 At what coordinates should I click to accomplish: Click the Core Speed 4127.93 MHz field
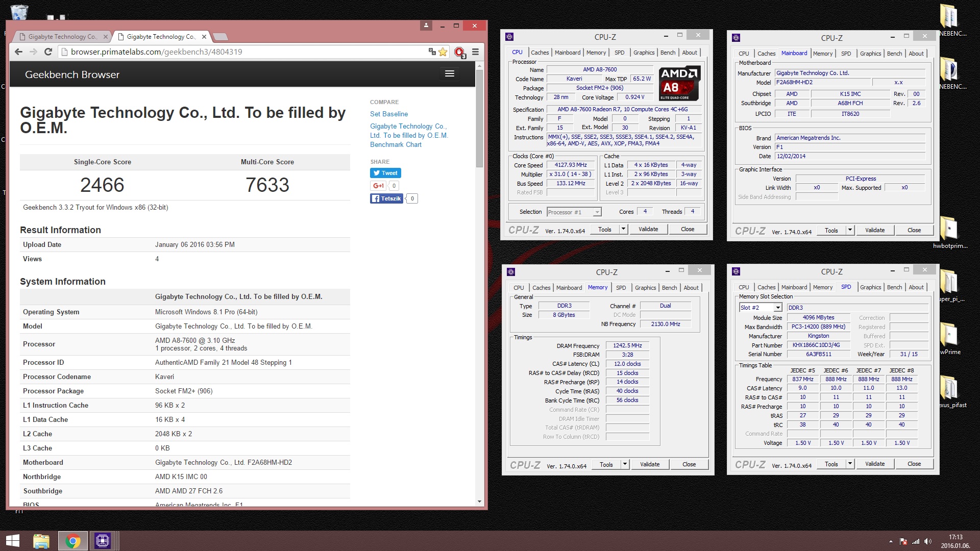point(571,165)
